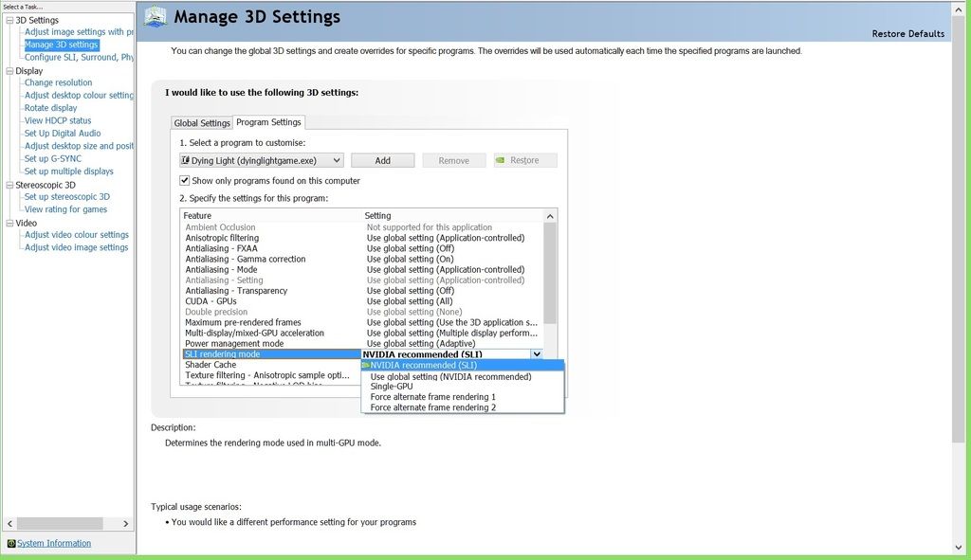The width and height of the screenshot is (971, 560).
Task: Open Adjust image settings with preview
Action: (79, 32)
